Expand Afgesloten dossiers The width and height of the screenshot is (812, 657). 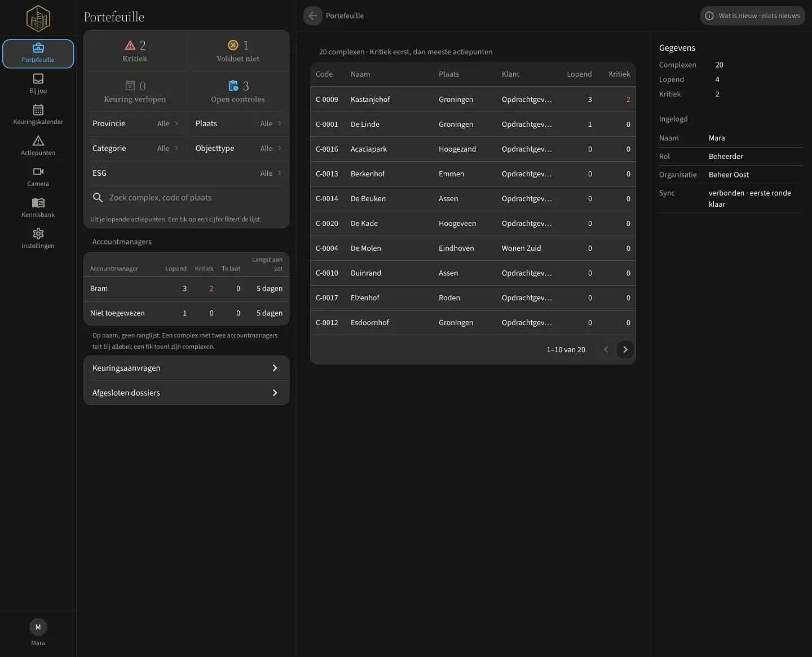pyautogui.click(x=187, y=393)
